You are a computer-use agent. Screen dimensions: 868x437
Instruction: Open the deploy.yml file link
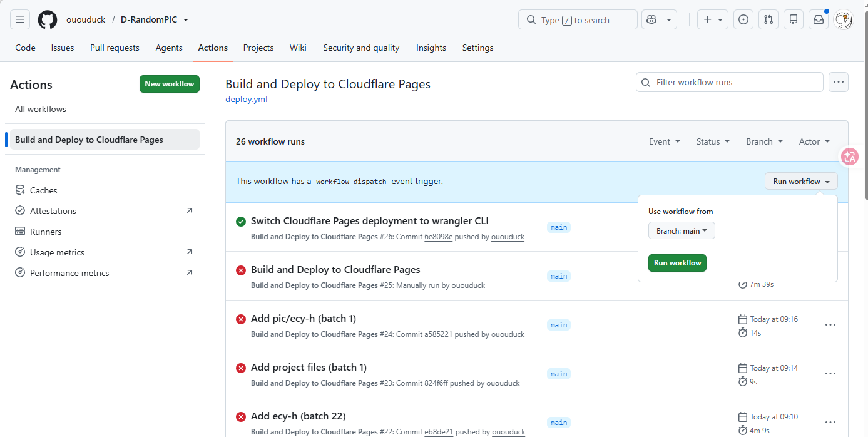click(x=247, y=99)
